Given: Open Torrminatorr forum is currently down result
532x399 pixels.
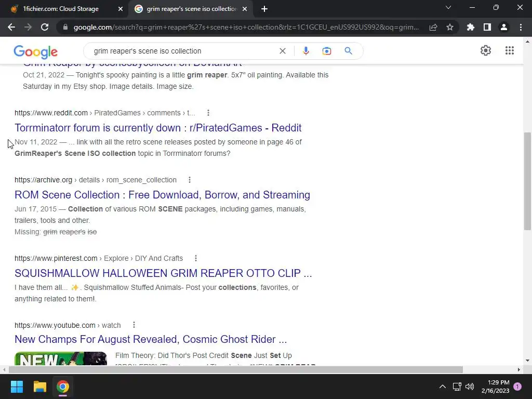Looking at the screenshot, I should pyautogui.click(x=158, y=128).
